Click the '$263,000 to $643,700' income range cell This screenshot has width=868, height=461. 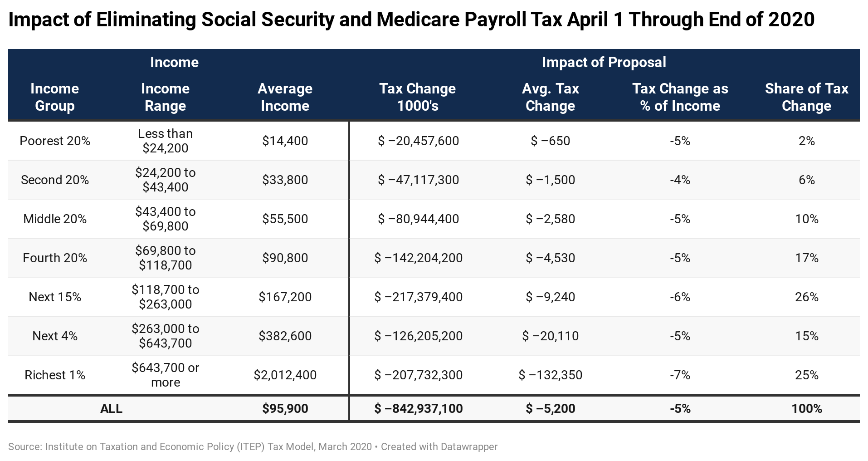165,336
